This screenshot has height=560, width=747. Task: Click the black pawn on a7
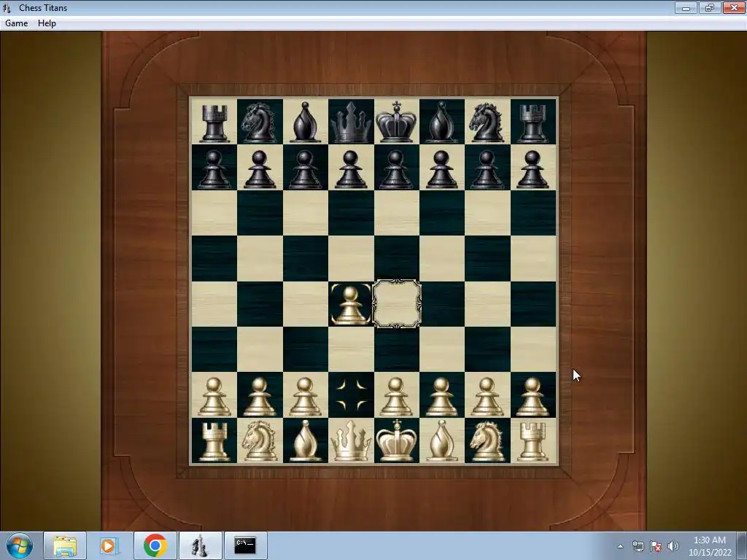(214, 168)
